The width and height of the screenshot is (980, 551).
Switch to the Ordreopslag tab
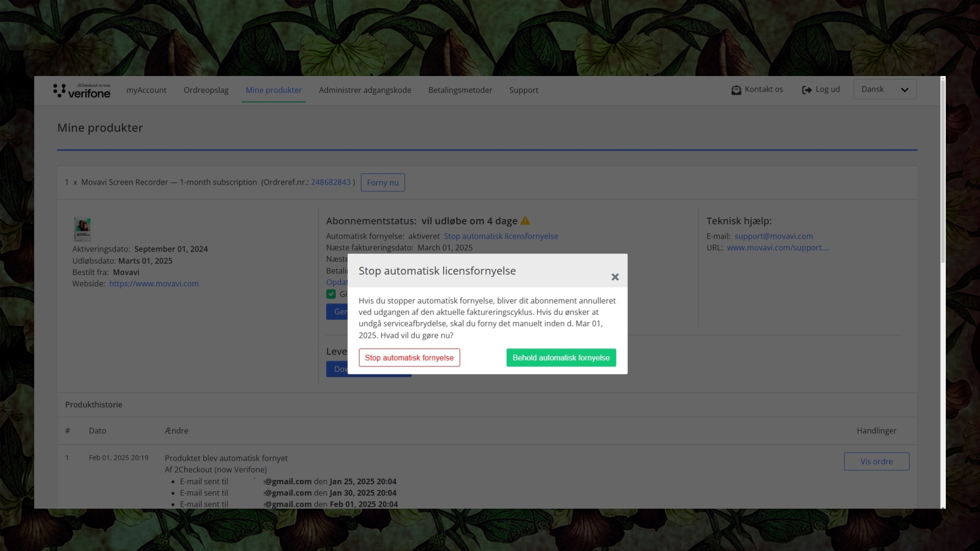point(206,90)
